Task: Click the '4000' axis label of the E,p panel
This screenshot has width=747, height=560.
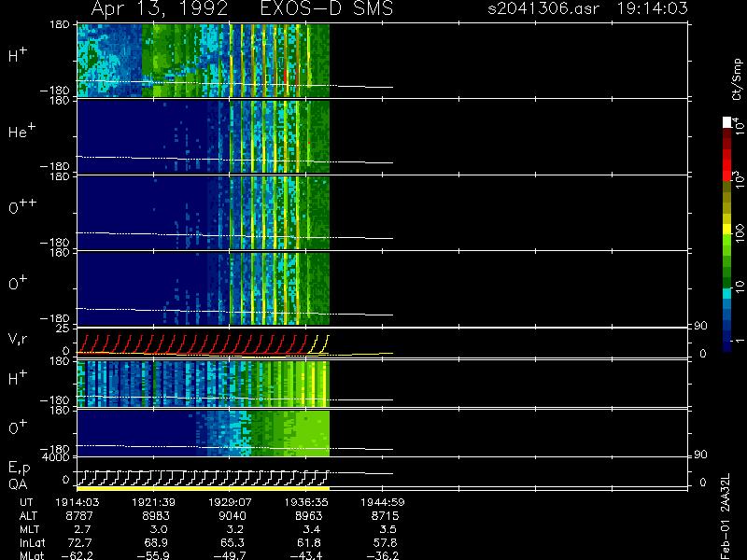Action: pyautogui.click(x=56, y=457)
